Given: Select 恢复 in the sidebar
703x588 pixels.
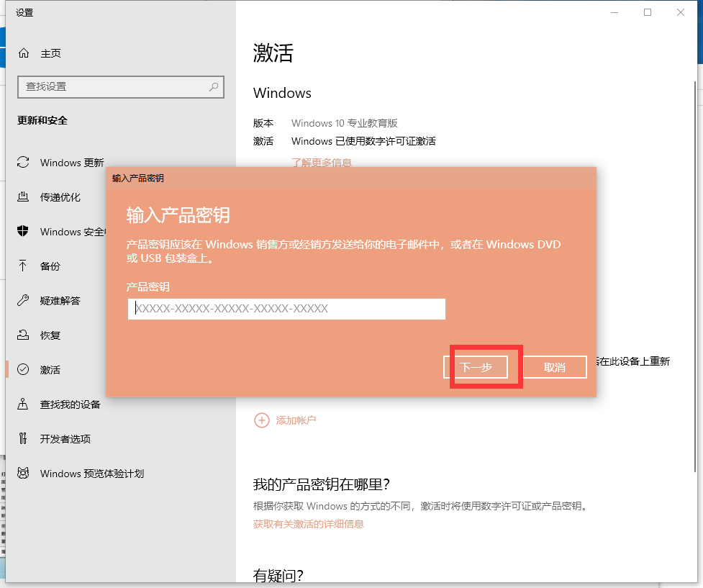Looking at the screenshot, I should [x=48, y=335].
